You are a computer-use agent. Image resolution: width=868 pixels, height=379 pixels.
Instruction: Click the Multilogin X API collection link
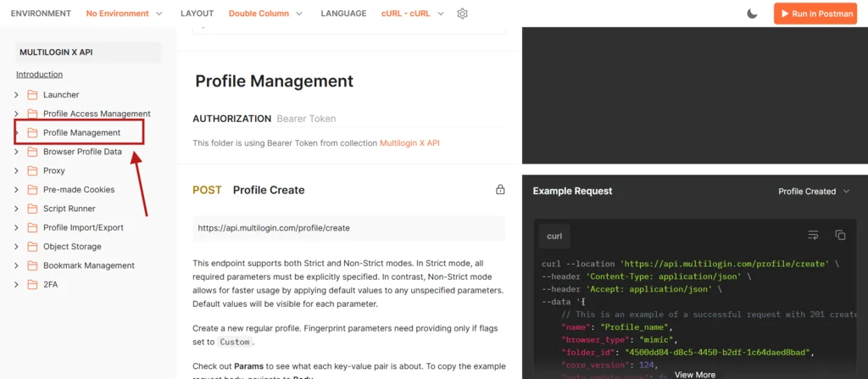[409, 143]
